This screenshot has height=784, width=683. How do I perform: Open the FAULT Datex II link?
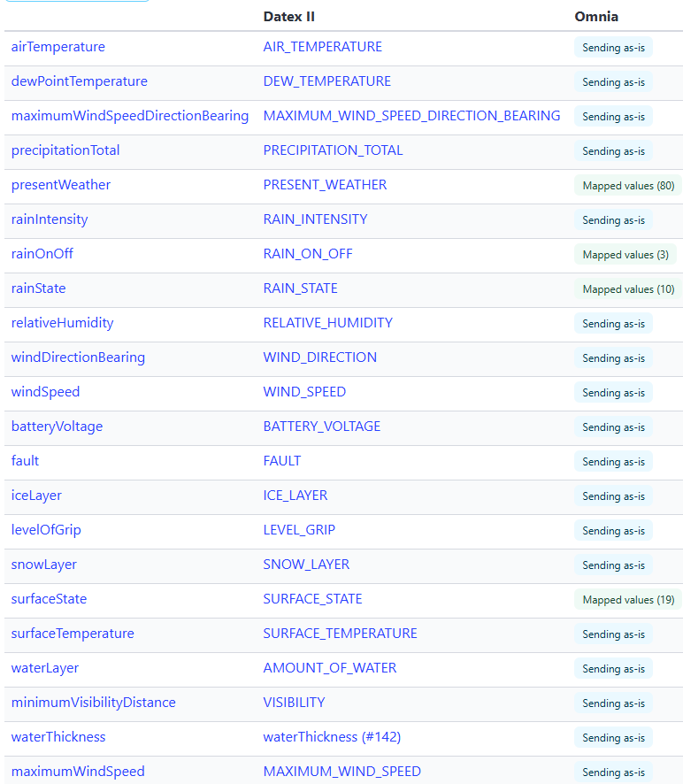pos(282,461)
